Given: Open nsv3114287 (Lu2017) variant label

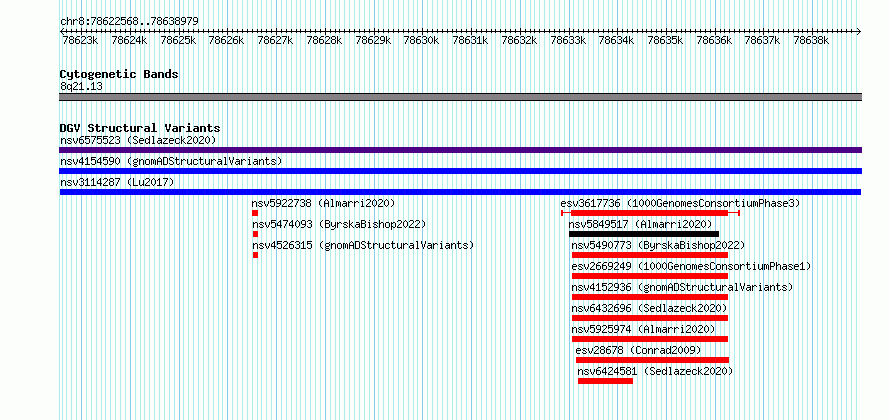Looking at the screenshot, I should [x=117, y=182].
